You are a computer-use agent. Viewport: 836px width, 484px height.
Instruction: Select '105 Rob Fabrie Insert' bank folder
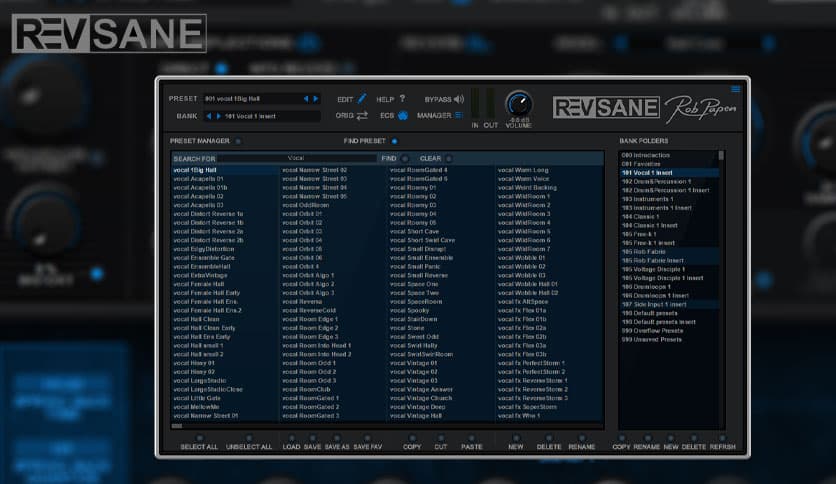[669, 260]
